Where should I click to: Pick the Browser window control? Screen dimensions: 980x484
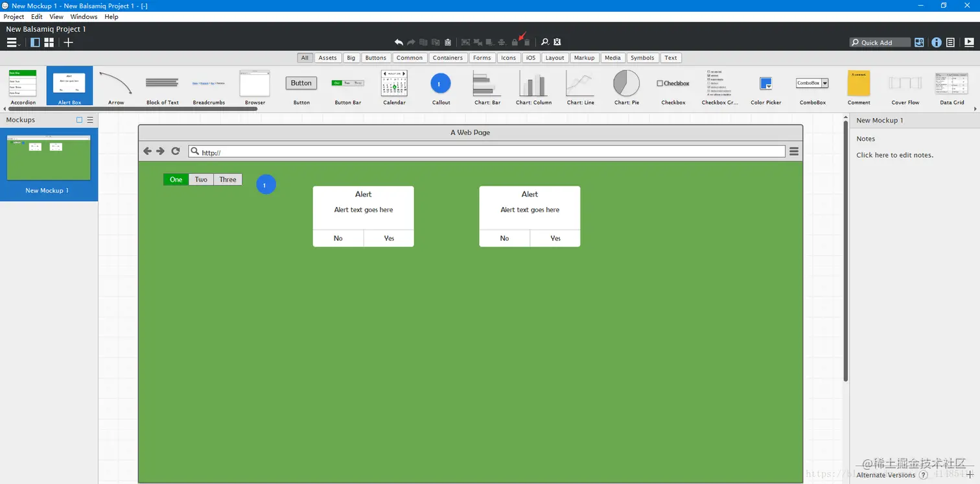255,87
